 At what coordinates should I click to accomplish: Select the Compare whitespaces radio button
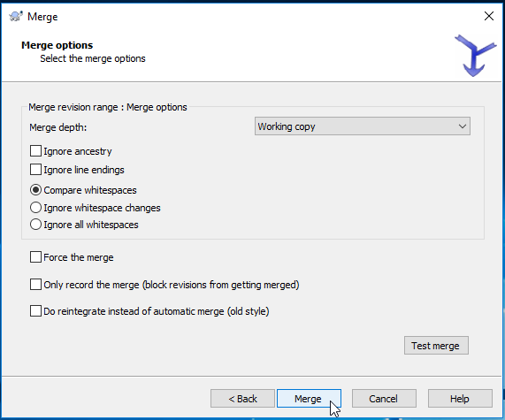[x=35, y=190]
